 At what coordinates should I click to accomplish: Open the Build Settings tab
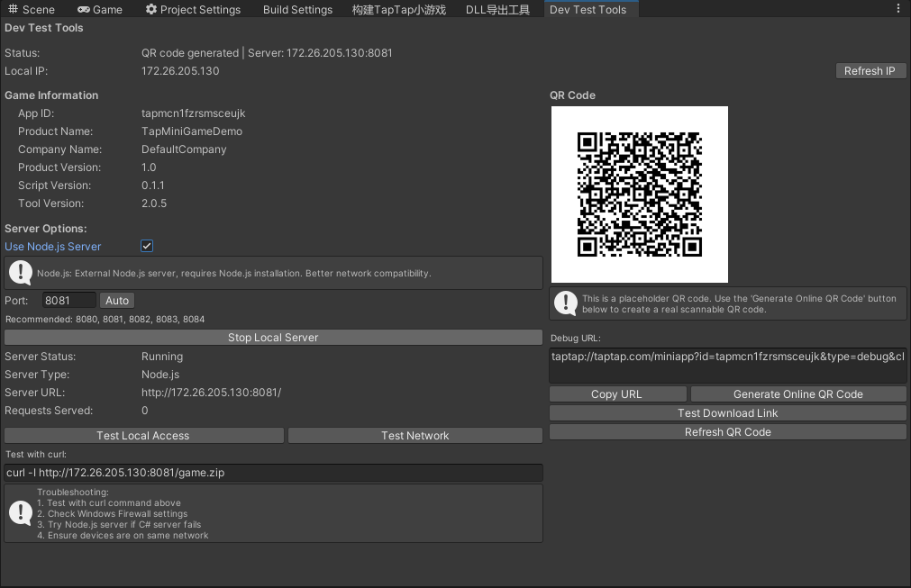[297, 9]
